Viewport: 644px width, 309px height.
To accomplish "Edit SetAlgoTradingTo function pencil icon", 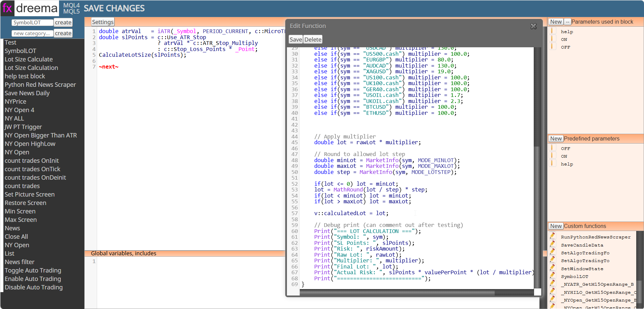I will point(553,260).
